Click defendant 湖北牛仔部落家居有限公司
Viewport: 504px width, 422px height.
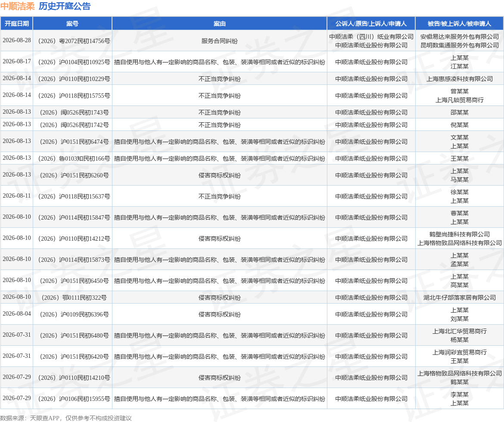(x=460, y=298)
